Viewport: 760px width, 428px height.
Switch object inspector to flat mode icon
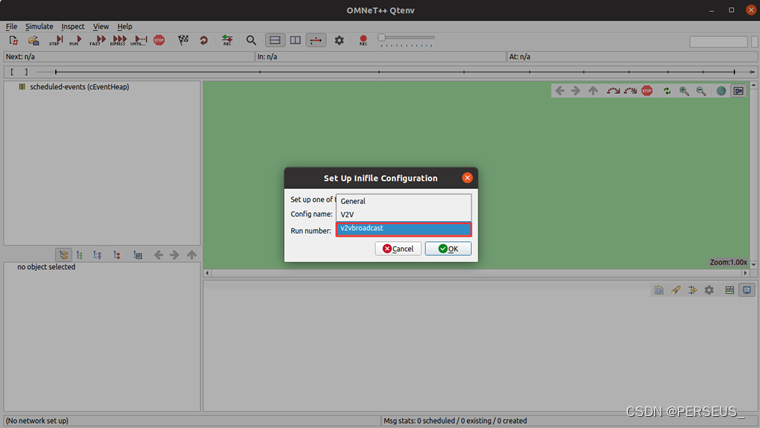(79, 255)
